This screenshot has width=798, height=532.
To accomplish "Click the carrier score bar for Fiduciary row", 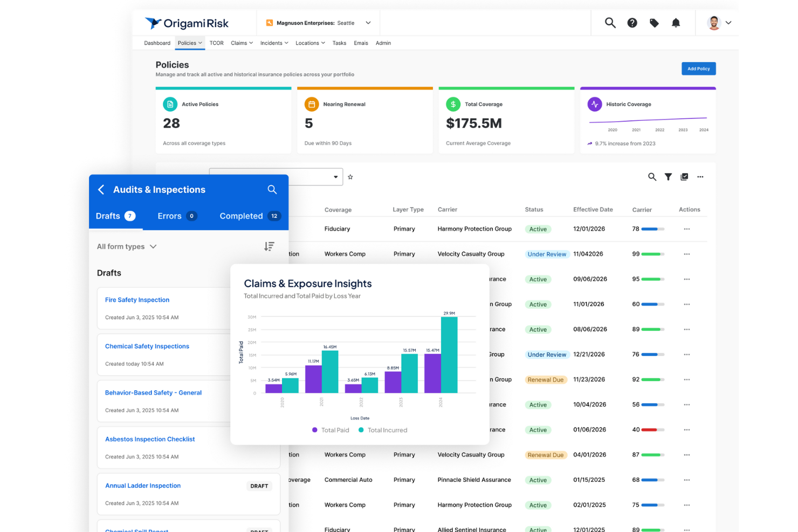I will [x=652, y=229].
